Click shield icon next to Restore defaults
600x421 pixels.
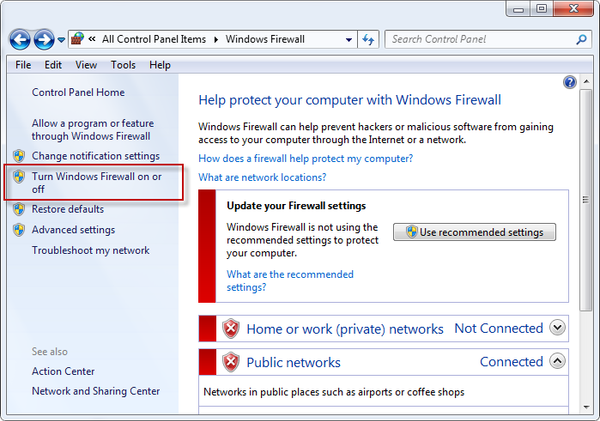(x=19, y=209)
